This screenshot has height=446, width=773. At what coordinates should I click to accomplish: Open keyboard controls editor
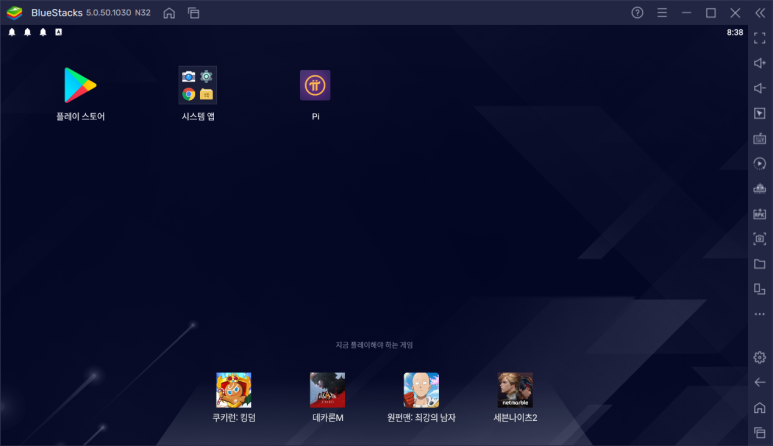760,138
